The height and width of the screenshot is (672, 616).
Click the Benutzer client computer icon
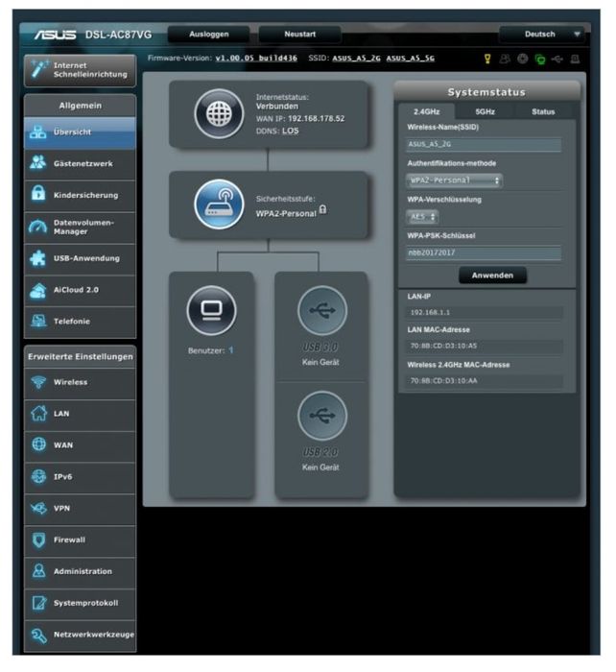(x=211, y=310)
